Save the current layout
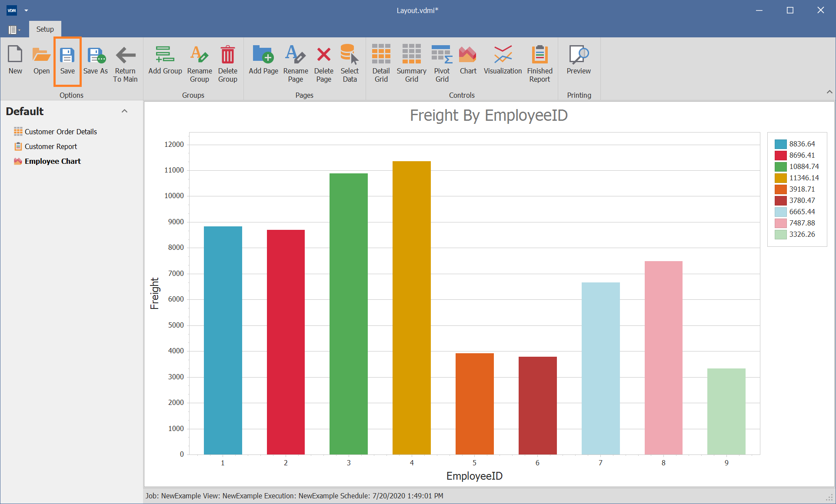 67,61
